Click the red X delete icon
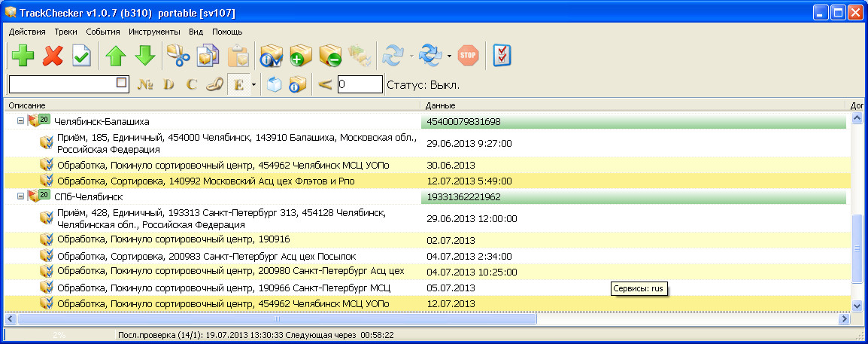868x344 pixels. [x=53, y=56]
